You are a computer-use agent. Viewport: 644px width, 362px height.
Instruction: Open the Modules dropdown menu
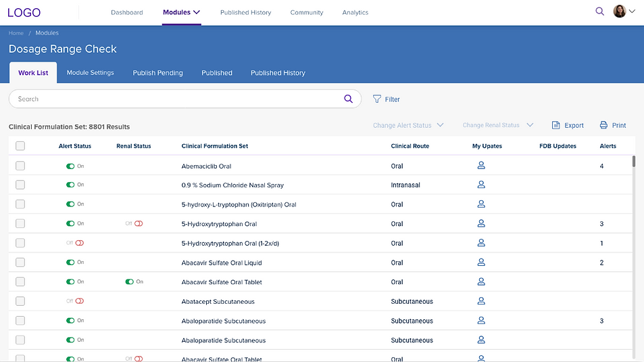pos(181,12)
